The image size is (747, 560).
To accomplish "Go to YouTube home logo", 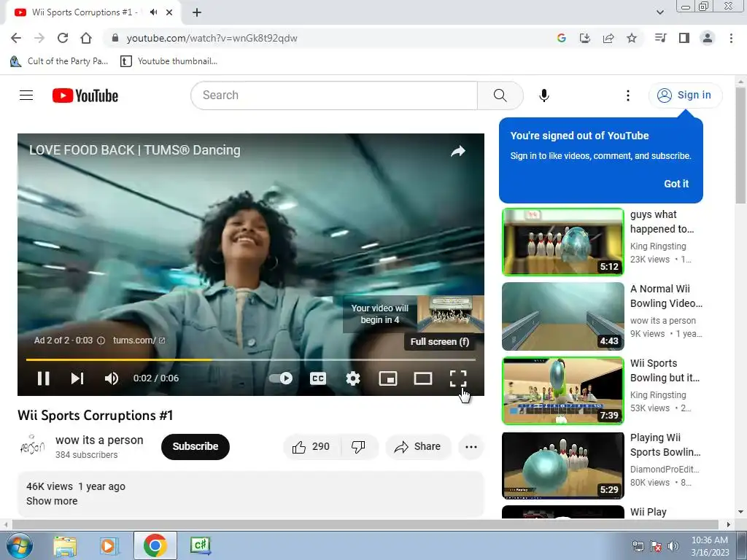I will click(85, 96).
